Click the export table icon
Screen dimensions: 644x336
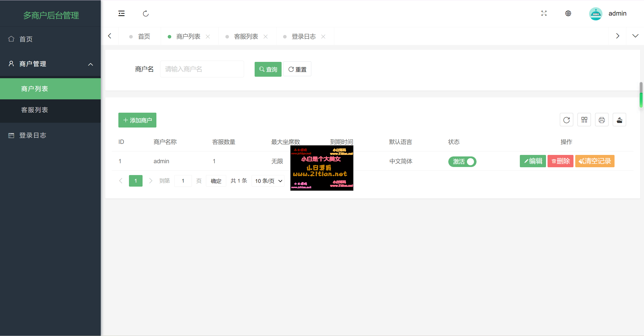pos(619,120)
